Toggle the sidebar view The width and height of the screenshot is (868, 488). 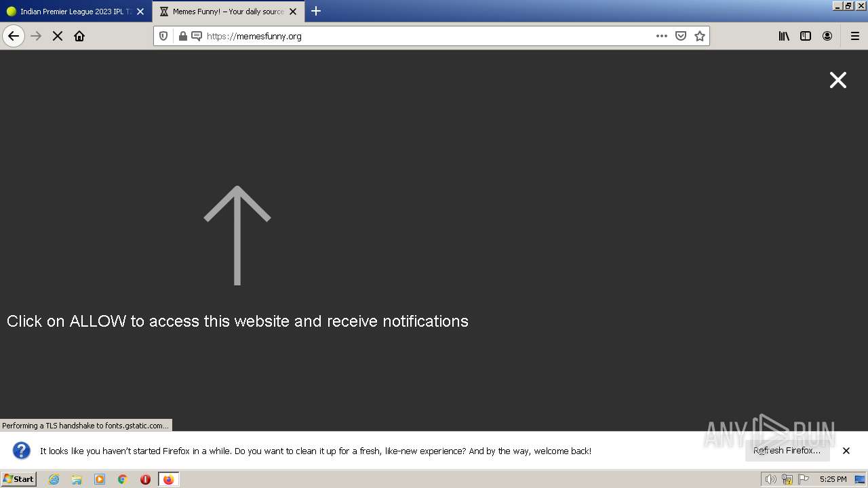(806, 36)
